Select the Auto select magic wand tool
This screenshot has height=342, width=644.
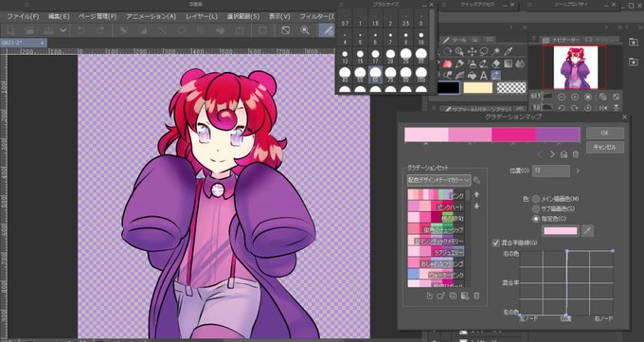496,51
